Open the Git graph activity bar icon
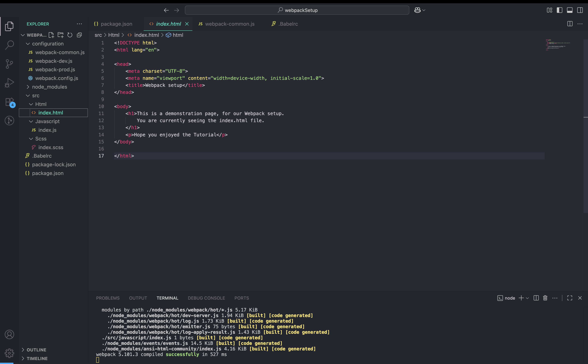The height and width of the screenshot is (364, 588). 9,120
